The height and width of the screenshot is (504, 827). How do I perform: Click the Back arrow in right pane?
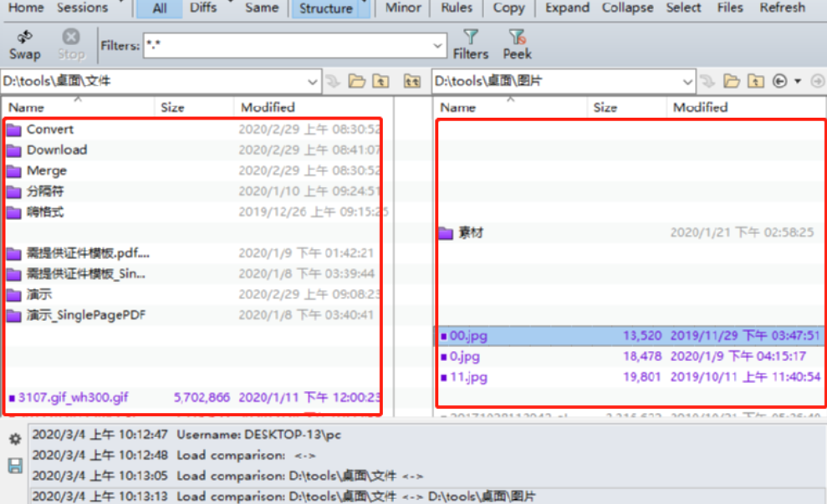pos(779,81)
